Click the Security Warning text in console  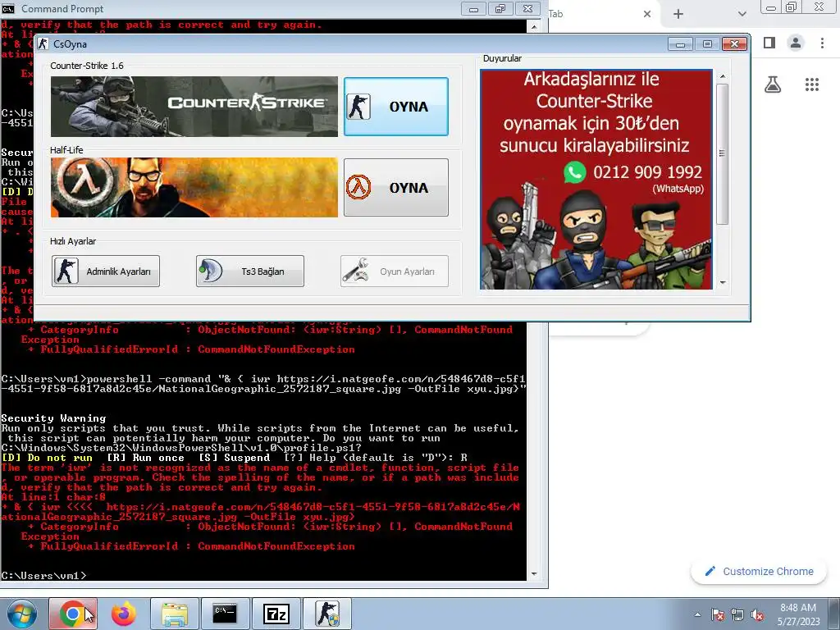pyautogui.click(x=53, y=418)
